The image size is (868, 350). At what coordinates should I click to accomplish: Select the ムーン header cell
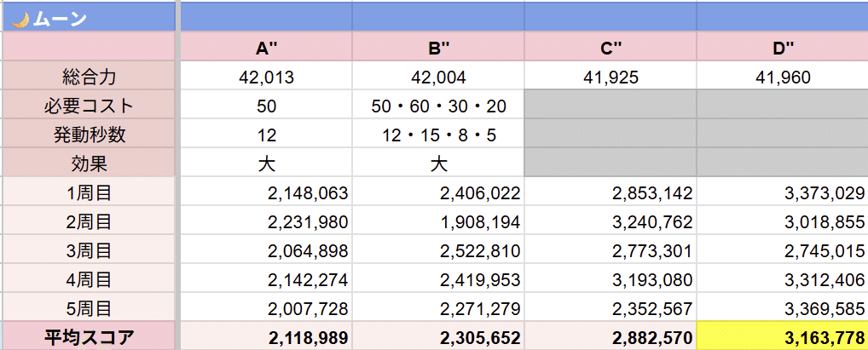pyautogui.click(x=89, y=18)
